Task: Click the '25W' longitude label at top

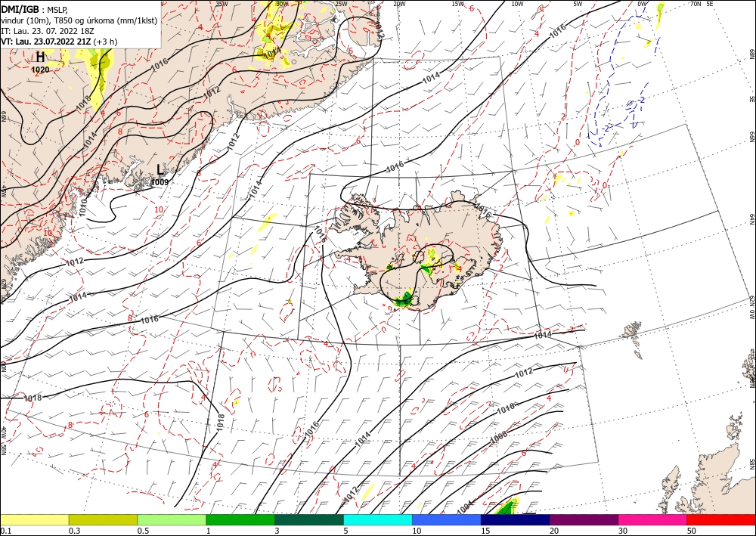Action: (341, 4)
